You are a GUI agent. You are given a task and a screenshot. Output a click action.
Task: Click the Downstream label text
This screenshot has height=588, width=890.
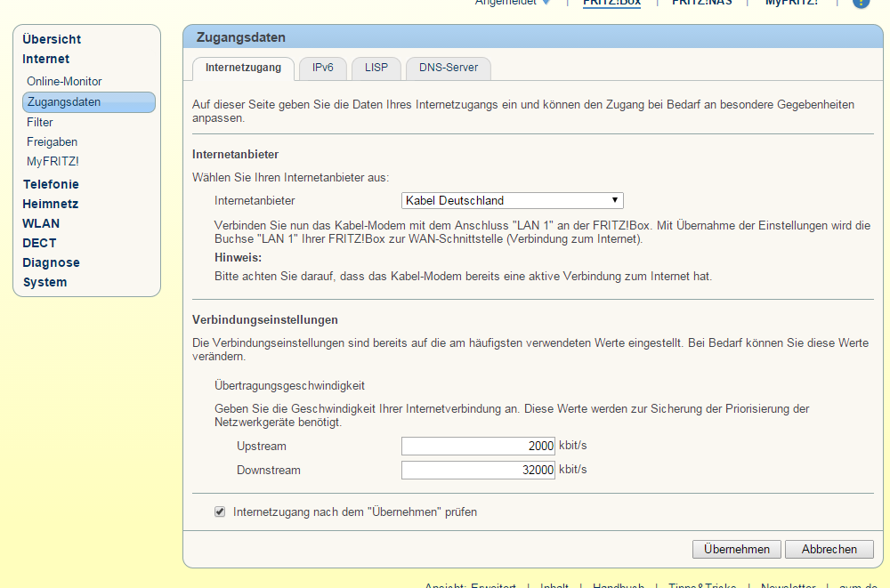[269, 470]
